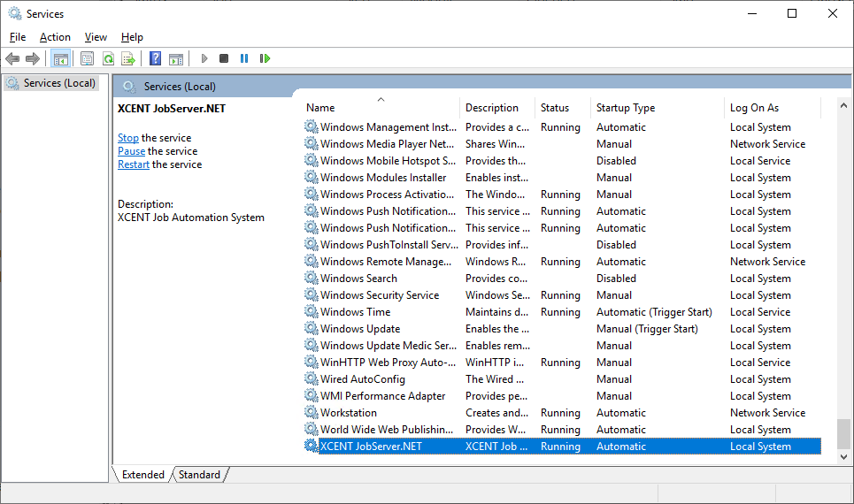Click Automatic (Trigger Start) in Windows Time row
Image resolution: width=854 pixels, height=504 pixels.
click(x=654, y=311)
